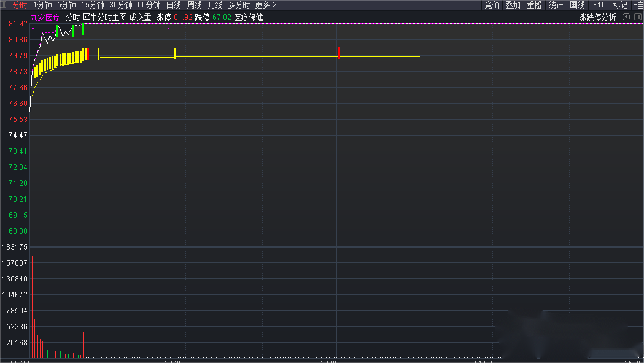644x363 pixels.
Task: Select the 30分钟 period tab
Action: click(121, 5)
